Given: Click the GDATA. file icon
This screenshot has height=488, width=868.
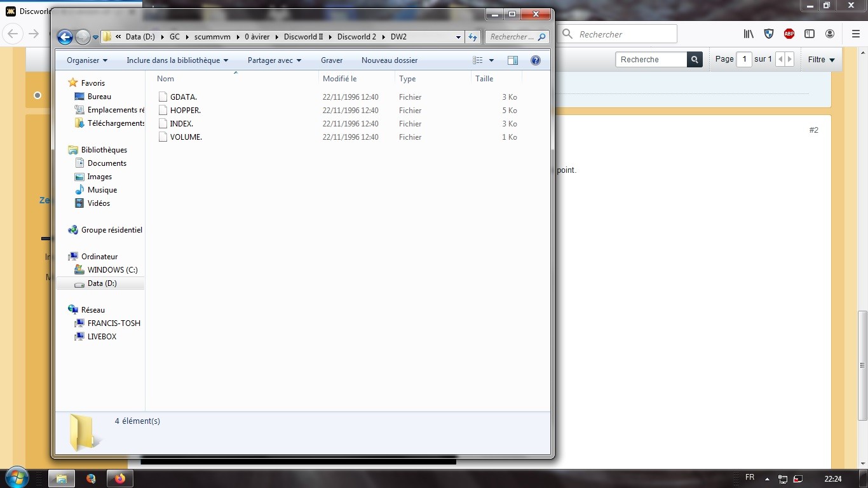Looking at the screenshot, I should coord(163,97).
